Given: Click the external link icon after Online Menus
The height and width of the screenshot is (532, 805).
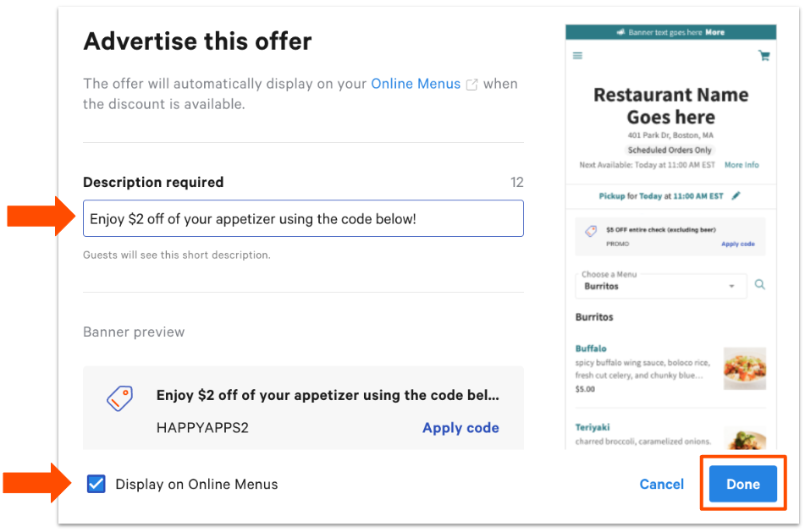Looking at the screenshot, I should coord(472,85).
